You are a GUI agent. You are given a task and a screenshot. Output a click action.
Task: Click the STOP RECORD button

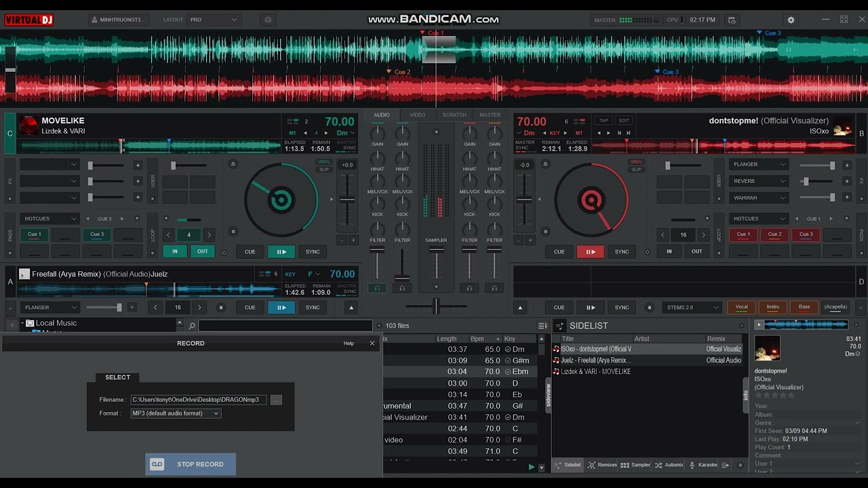pyautogui.click(x=191, y=464)
